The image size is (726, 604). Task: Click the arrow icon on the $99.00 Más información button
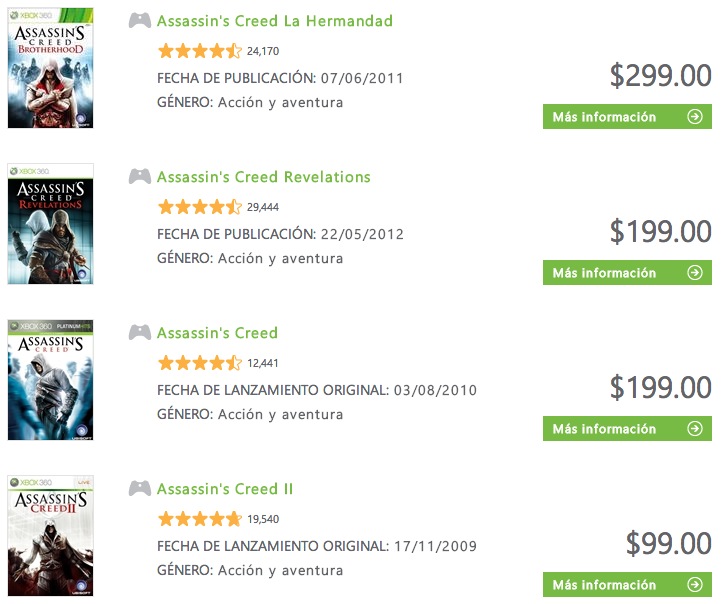(695, 585)
